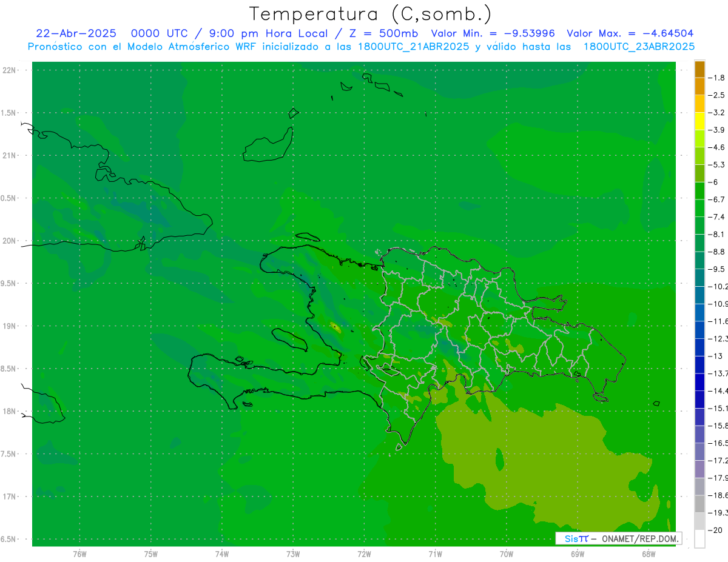Screen dimensions: 728x562
Task: Click the "-6.7" legend label
Action: pos(716,199)
